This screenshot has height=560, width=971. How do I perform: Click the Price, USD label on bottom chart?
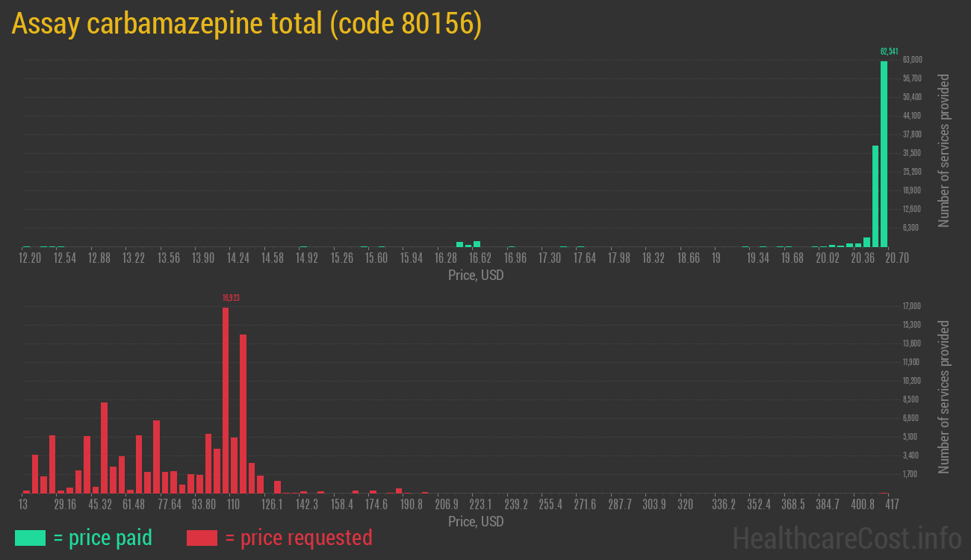[x=475, y=522]
